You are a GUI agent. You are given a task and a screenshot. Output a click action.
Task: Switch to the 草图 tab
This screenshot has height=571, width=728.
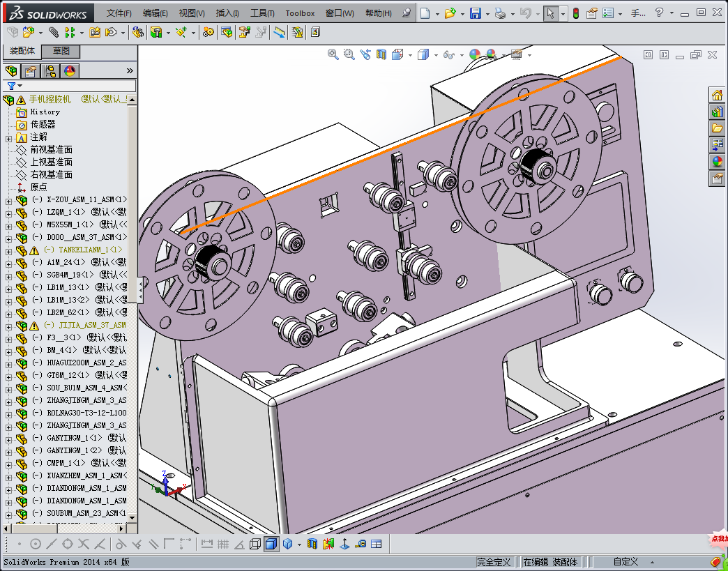[x=61, y=51]
